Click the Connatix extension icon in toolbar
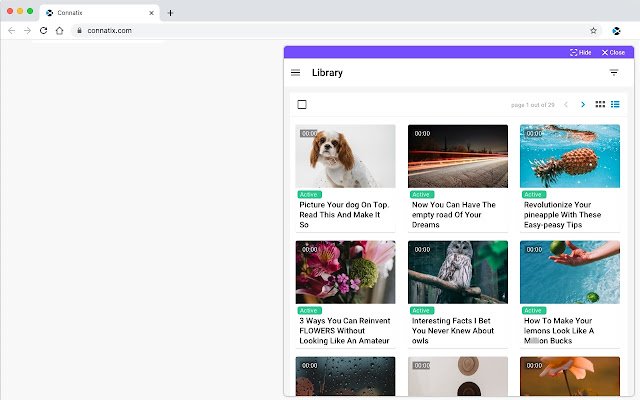This screenshot has height=400, width=640. coord(616,31)
